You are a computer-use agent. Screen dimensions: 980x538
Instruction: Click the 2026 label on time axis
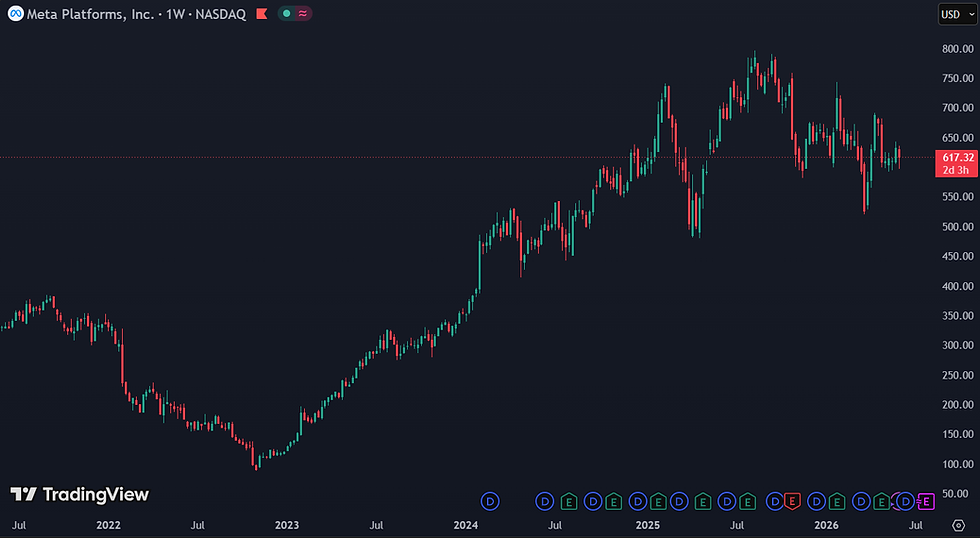point(826,526)
